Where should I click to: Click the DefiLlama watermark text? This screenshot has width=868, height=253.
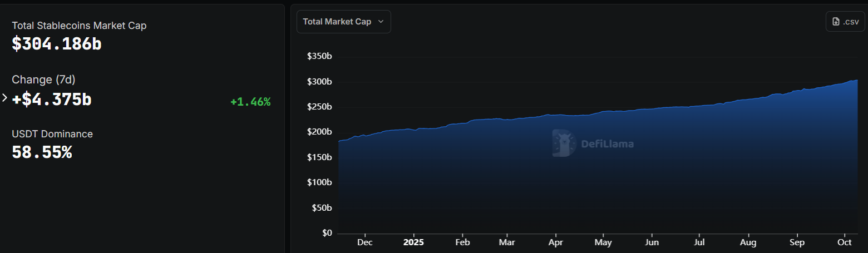click(607, 144)
